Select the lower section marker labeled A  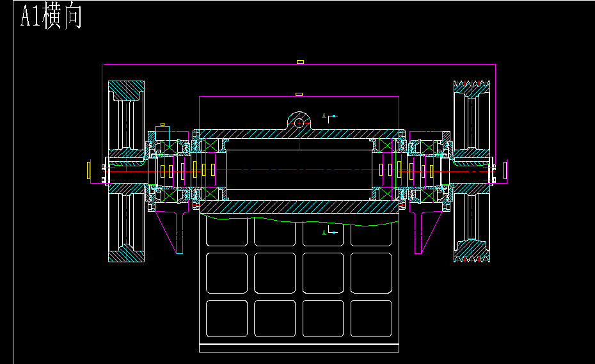pos(329,230)
